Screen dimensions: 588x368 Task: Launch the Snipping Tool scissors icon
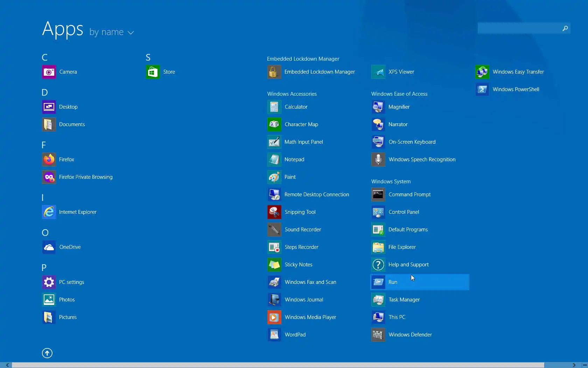click(x=274, y=212)
